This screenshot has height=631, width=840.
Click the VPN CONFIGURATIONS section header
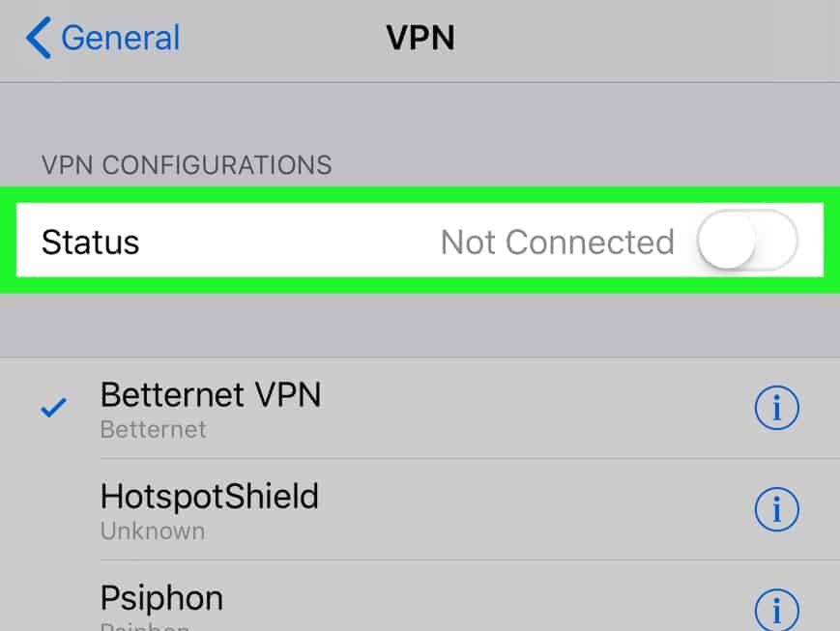(187, 165)
